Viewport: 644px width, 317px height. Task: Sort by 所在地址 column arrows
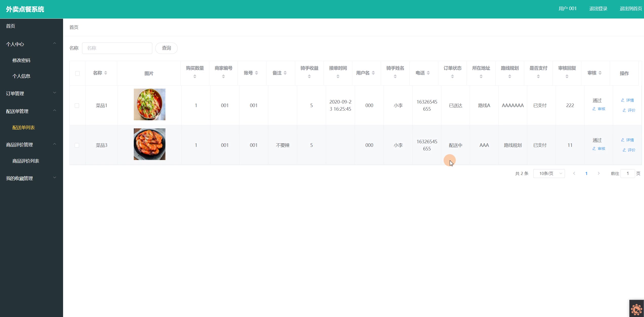(x=481, y=76)
